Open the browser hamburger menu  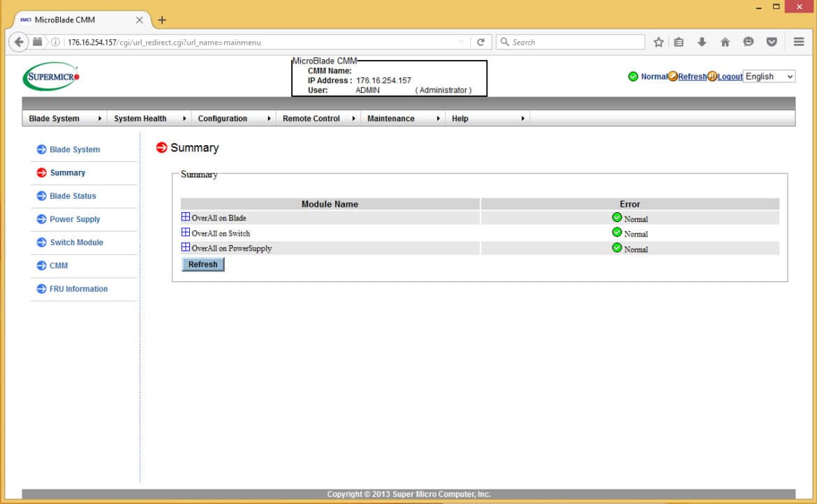799,42
